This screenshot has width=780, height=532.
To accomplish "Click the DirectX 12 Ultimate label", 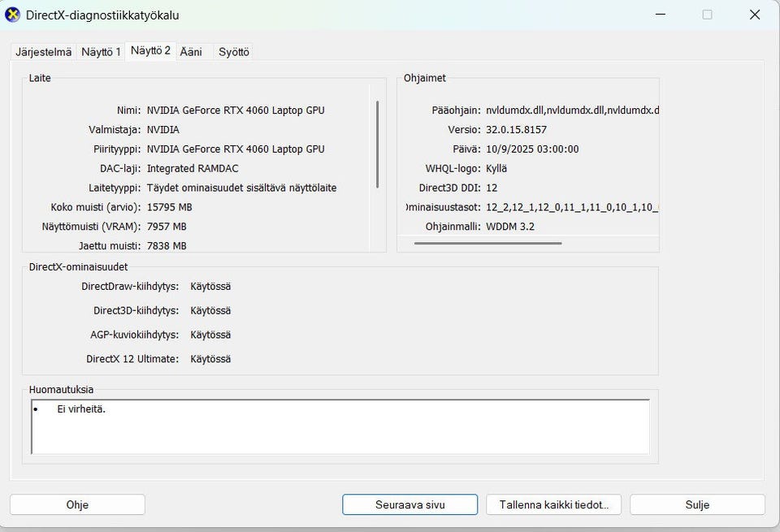I will 132,359.
